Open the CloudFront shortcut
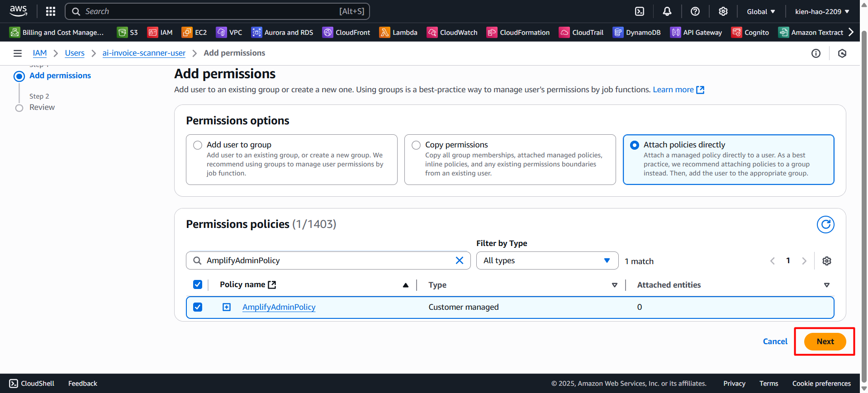 pos(346,32)
